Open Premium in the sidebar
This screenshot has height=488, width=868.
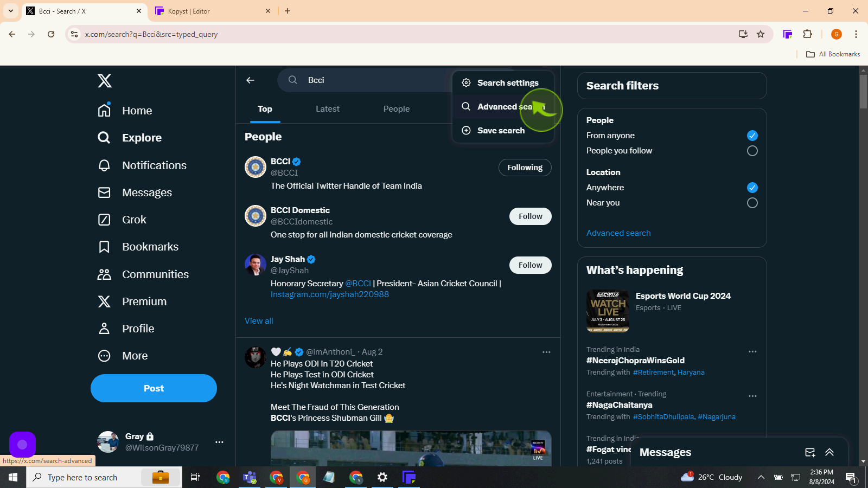click(132, 301)
